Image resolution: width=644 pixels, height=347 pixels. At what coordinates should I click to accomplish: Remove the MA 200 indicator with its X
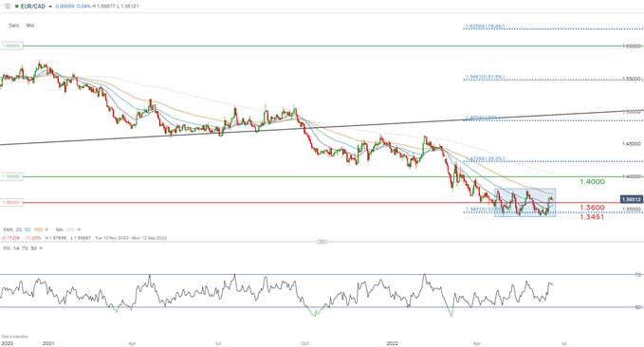[79, 229]
